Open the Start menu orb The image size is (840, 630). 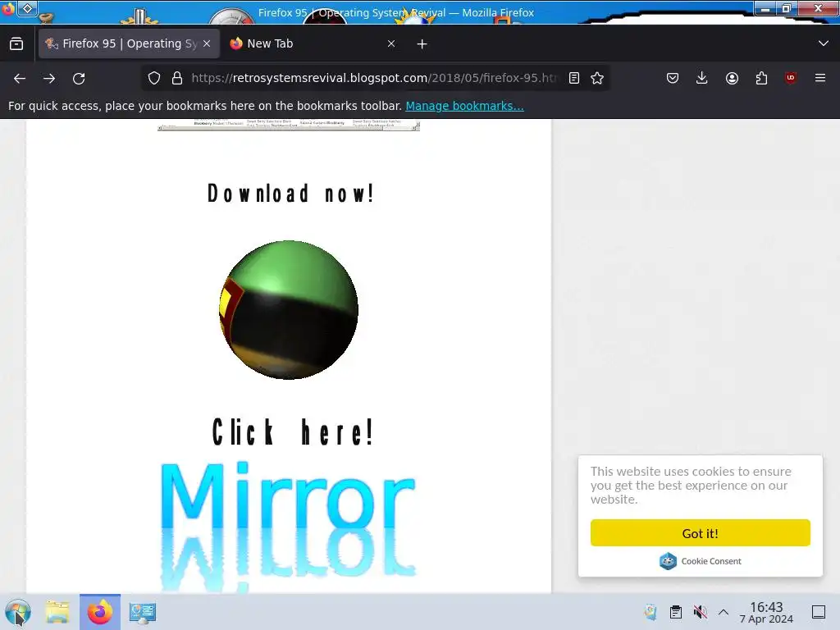pos(18,612)
